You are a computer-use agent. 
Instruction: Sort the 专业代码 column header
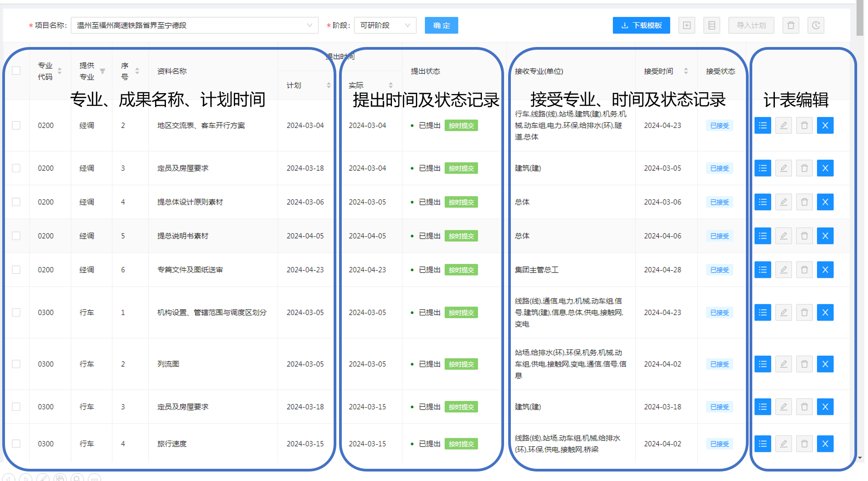[x=60, y=71]
